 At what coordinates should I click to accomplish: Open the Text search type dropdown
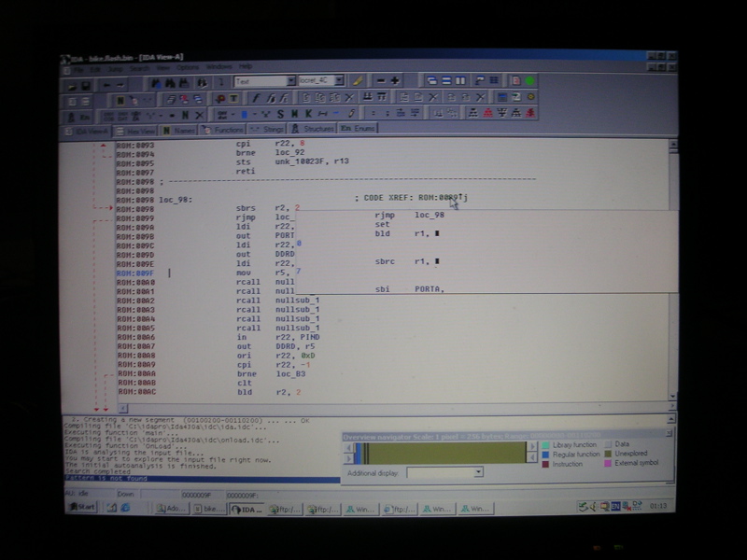[290, 81]
